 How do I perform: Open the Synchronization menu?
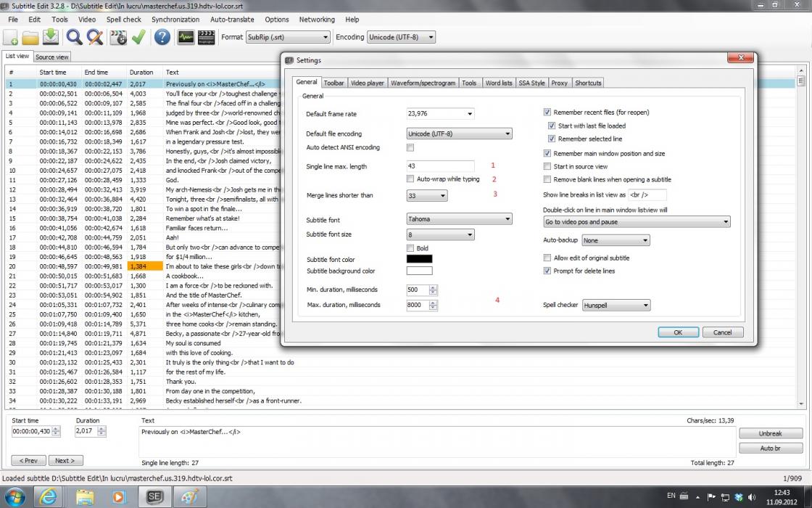tap(175, 20)
